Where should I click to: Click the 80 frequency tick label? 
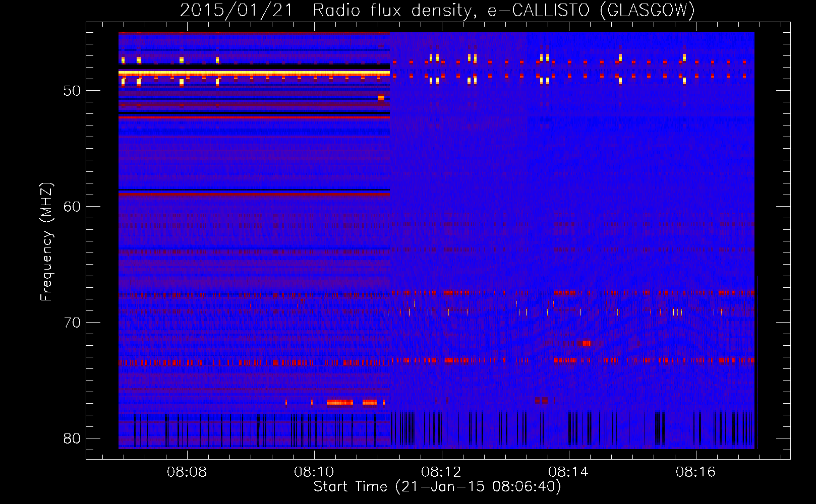pos(72,438)
